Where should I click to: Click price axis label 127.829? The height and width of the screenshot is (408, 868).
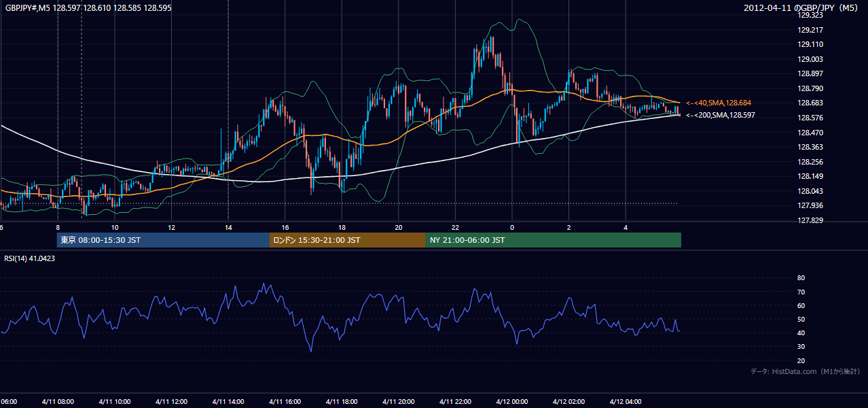[x=810, y=220]
